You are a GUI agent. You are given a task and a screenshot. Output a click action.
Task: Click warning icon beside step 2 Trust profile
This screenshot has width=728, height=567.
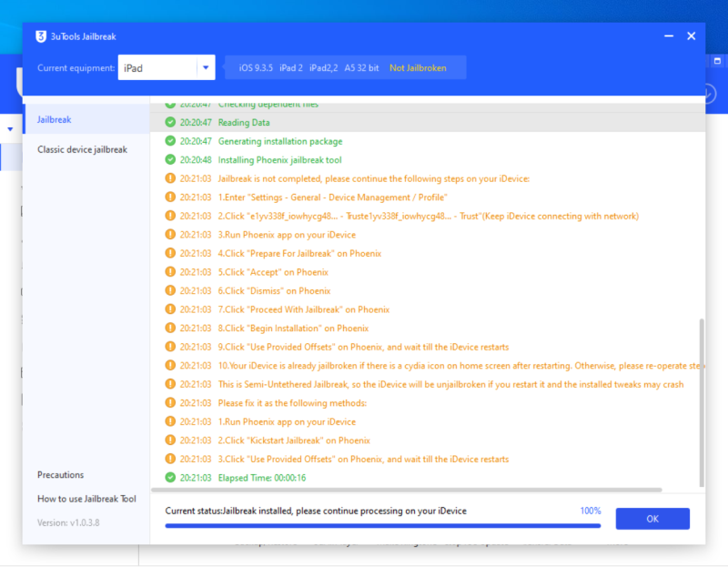170,216
